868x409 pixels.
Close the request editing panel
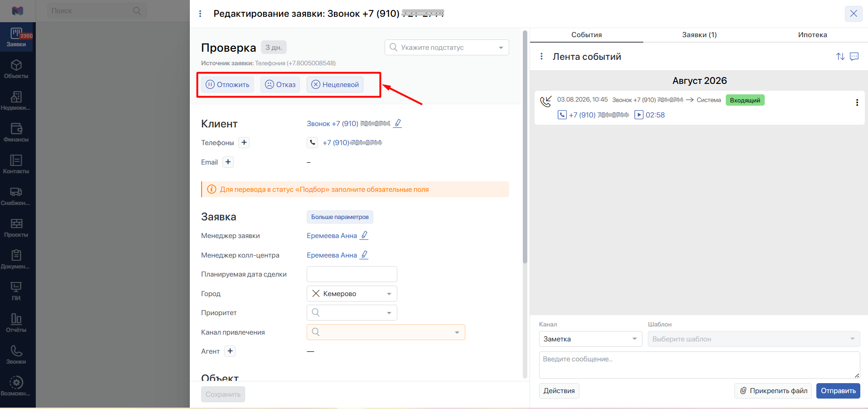[854, 14]
